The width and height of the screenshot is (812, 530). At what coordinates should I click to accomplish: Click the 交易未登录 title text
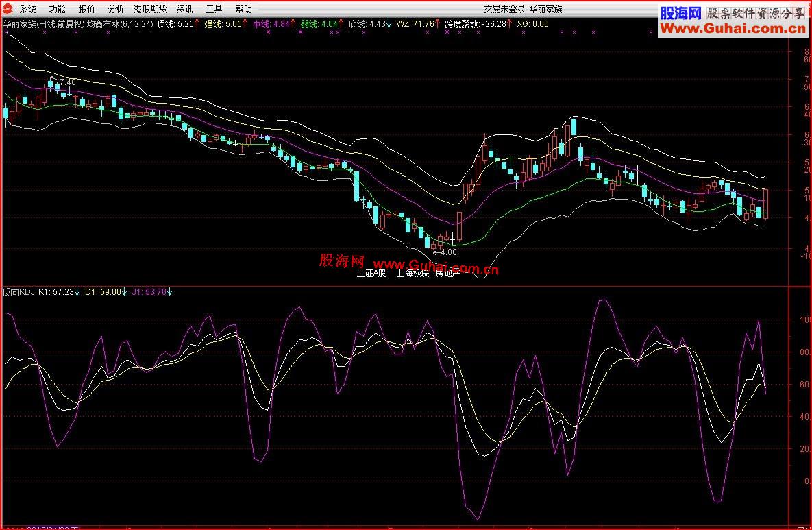click(504, 9)
